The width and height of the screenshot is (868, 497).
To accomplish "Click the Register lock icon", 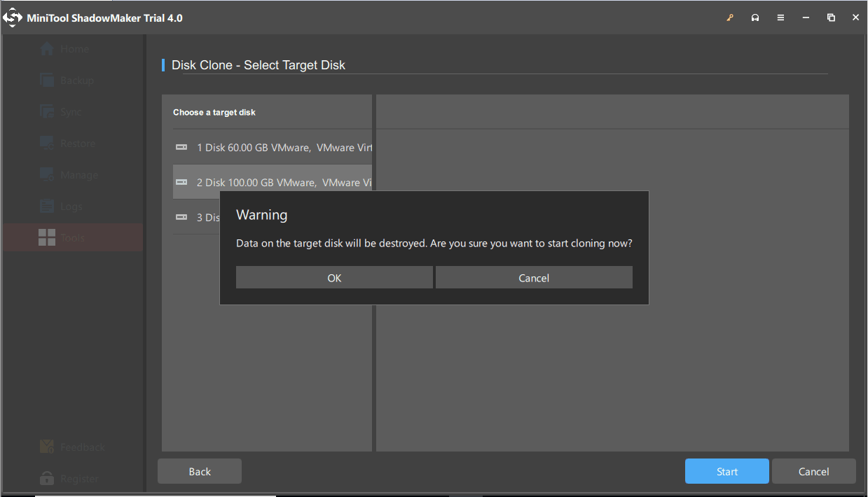I will (46, 478).
